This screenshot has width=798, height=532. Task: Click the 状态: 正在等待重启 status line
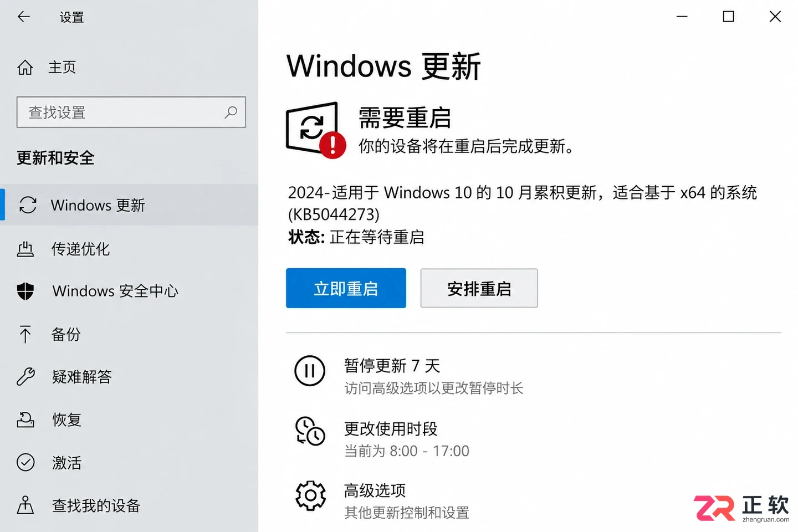point(356,237)
